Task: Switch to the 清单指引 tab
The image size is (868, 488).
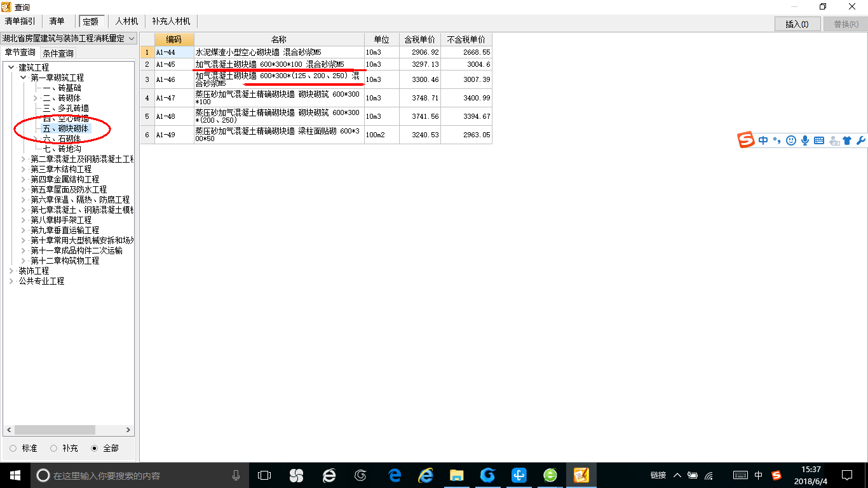Action: 20,22
